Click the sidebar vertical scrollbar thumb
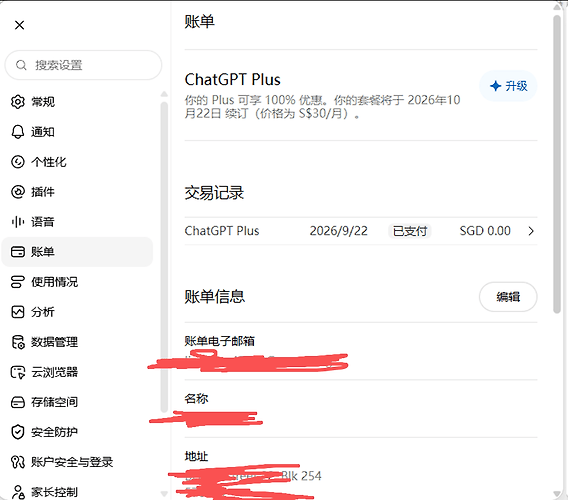 [164, 257]
